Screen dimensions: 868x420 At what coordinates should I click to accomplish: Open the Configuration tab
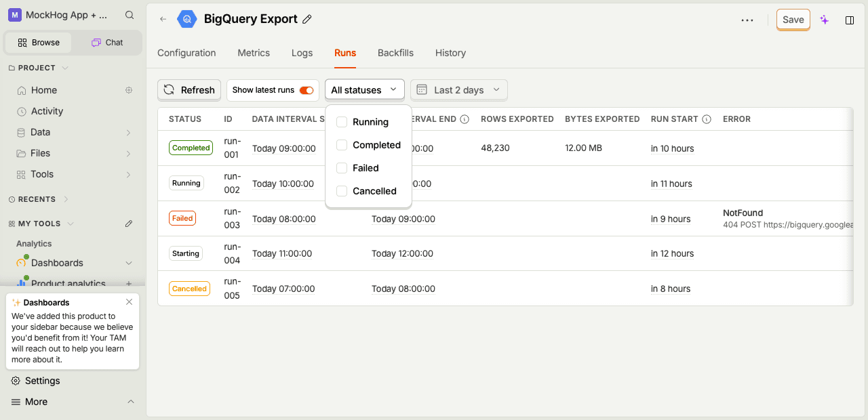click(x=186, y=53)
